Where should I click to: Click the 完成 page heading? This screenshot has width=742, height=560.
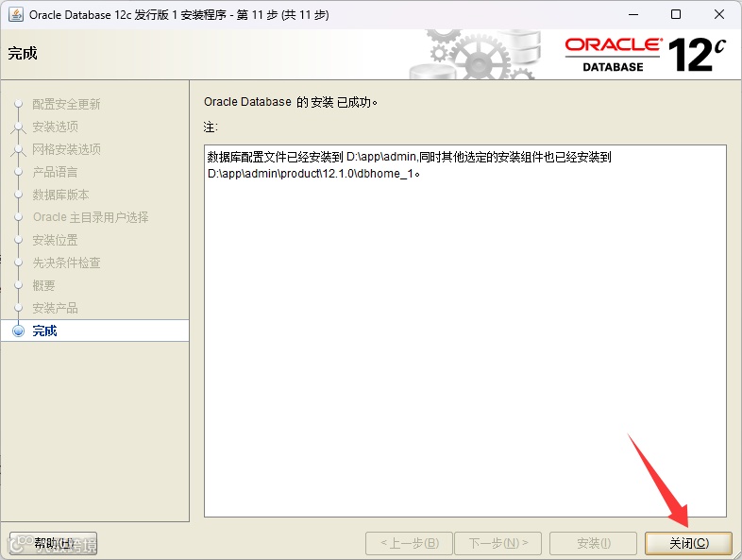coord(23,53)
